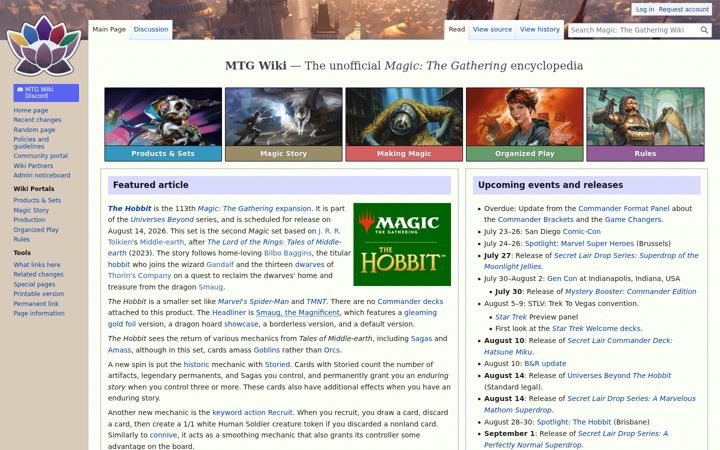Open Community portal sidebar link
Viewport: 720px width, 450px height.
click(x=40, y=156)
